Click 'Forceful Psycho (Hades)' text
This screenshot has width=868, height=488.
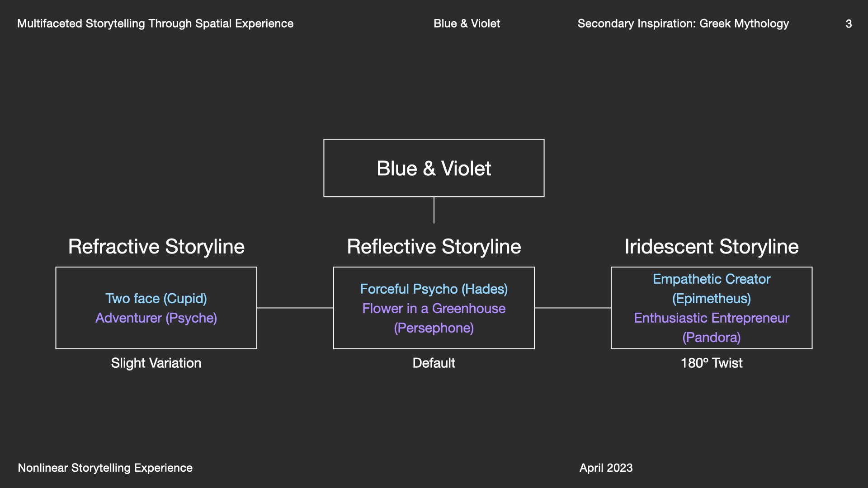coord(434,289)
